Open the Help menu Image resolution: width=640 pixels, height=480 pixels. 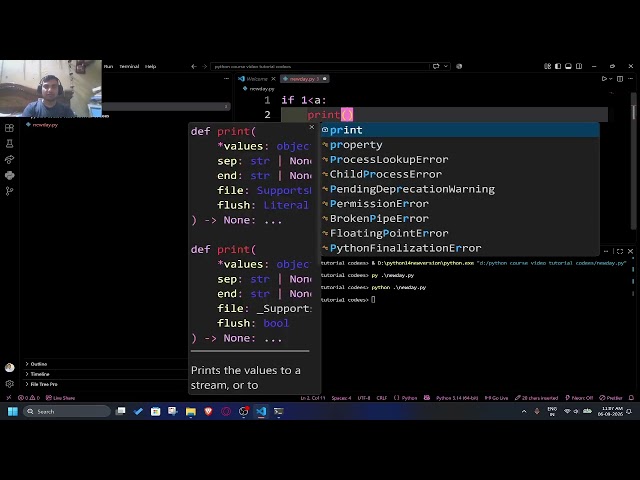click(x=151, y=66)
